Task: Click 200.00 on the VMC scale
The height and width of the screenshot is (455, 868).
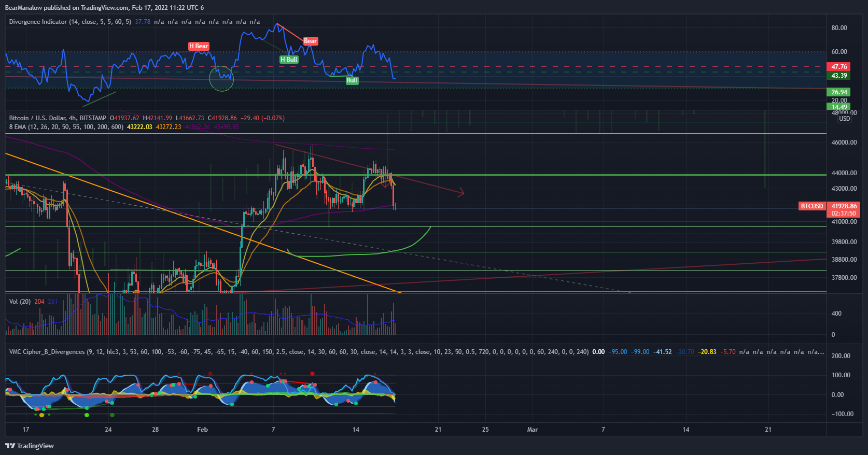Action: click(841, 356)
